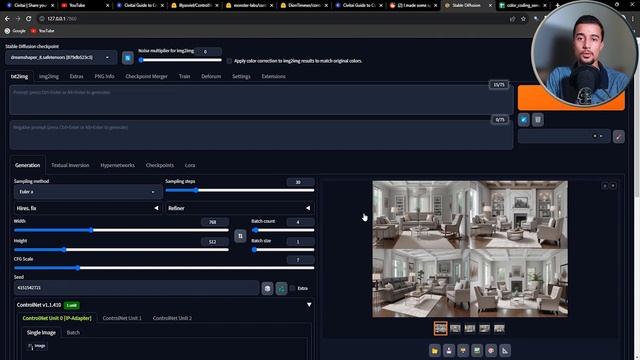Collapse the ControlNet v1.1.410 panel
This screenshot has width=640, height=360.
pyautogui.click(x=309, y=305)
